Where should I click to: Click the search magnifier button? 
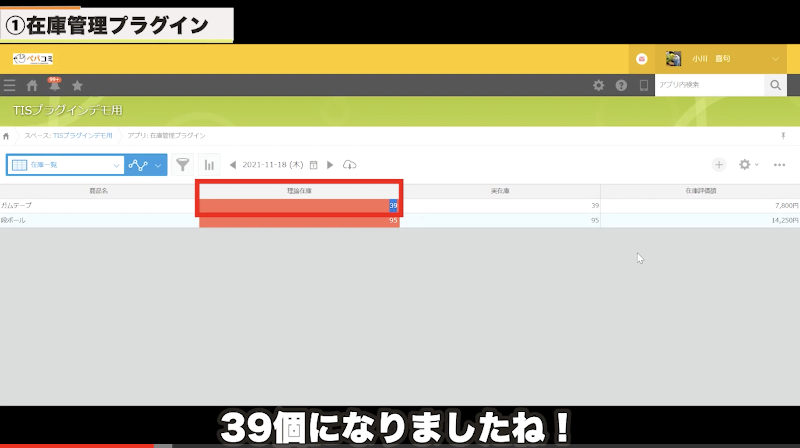pos(775,86)
